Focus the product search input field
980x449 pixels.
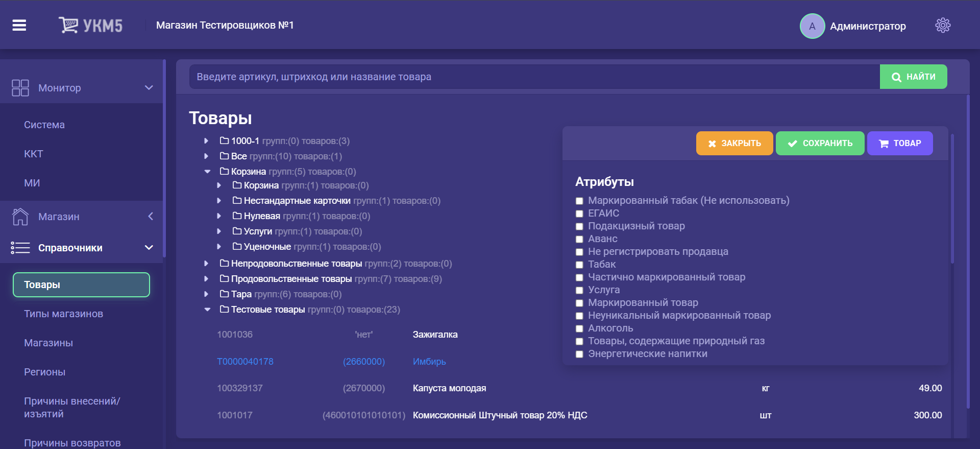click(x=534, y=77)
